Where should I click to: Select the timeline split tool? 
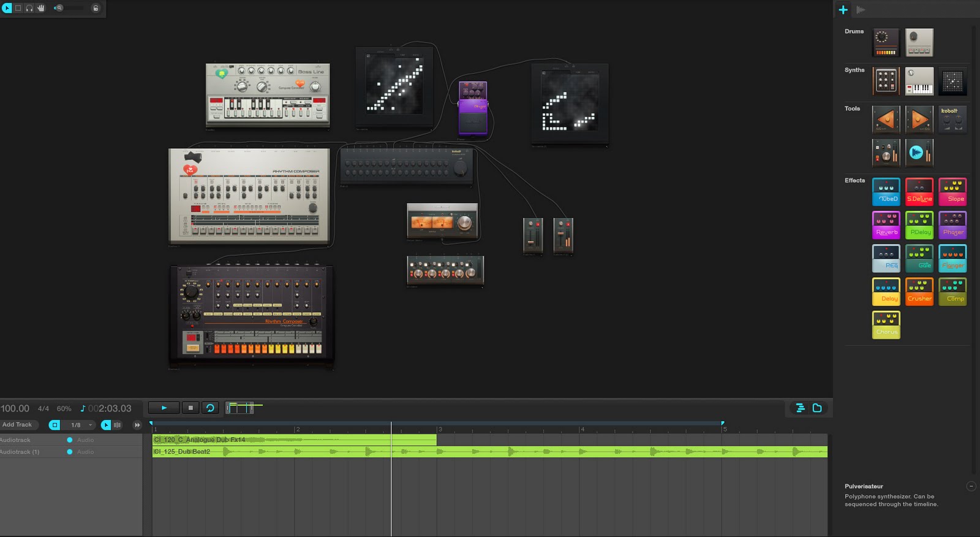[117, 425]
